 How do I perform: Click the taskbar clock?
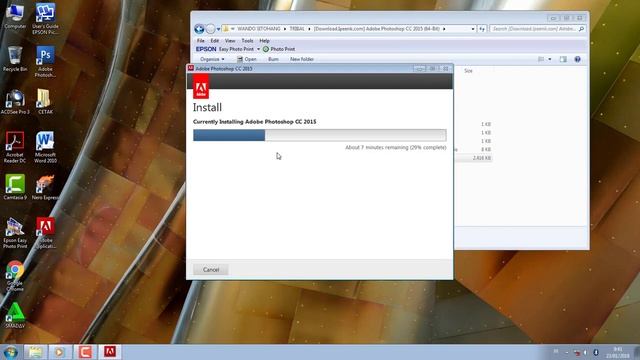click(618, 352)
